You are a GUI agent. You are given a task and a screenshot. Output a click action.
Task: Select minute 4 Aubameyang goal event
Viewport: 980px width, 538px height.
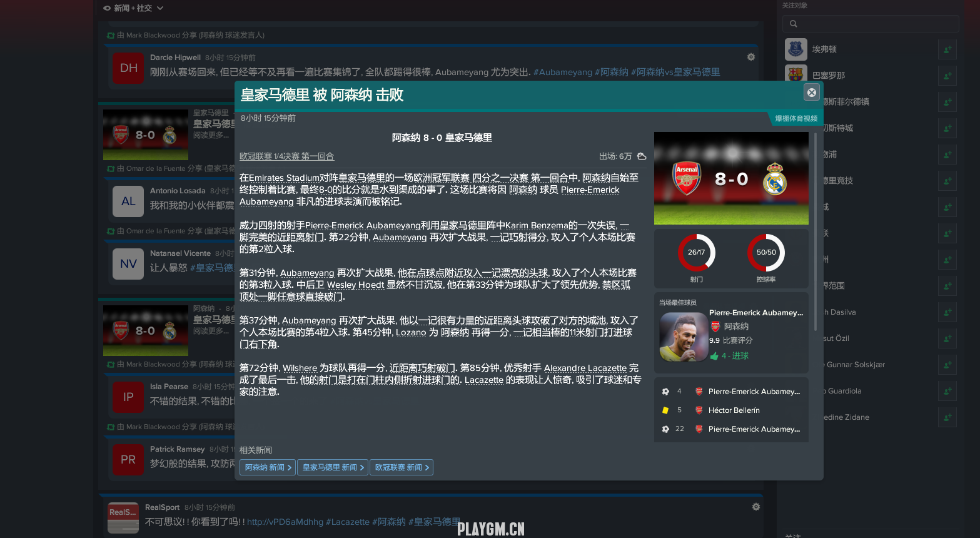(731, 392)
